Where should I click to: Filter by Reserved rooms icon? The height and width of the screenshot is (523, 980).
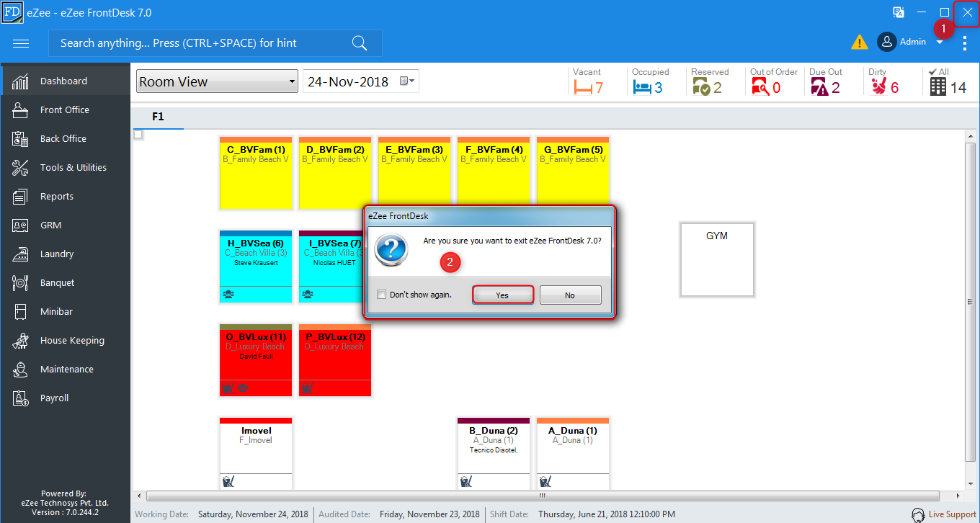coord(701,87)
